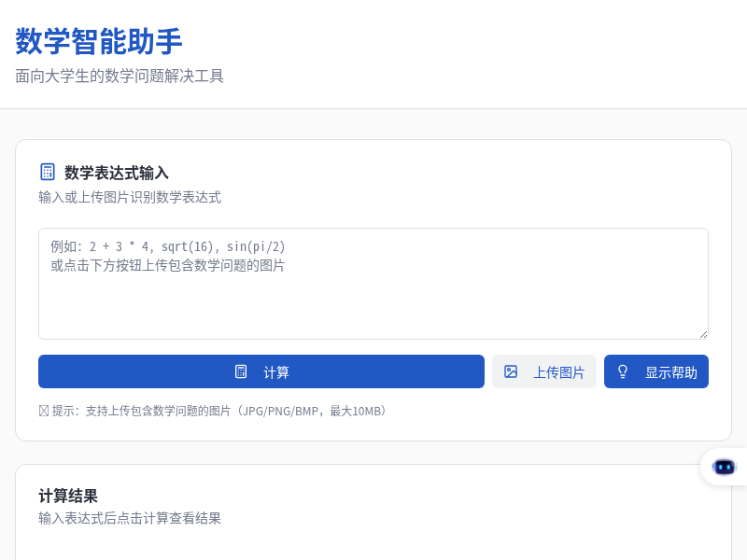Click the tip icon before the 提示 text
The image size is (747, 560).
point(43,410)
